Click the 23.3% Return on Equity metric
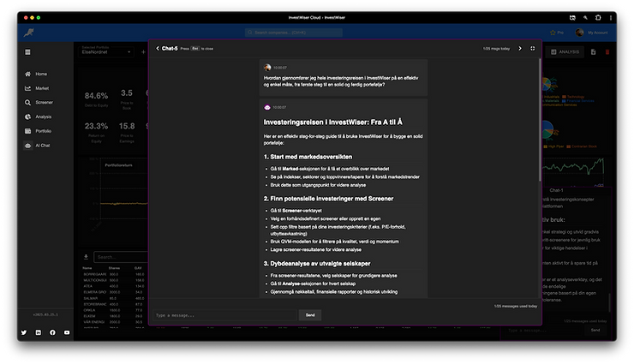The height and width of the screenshot is (364, 634). coord(96,132)
